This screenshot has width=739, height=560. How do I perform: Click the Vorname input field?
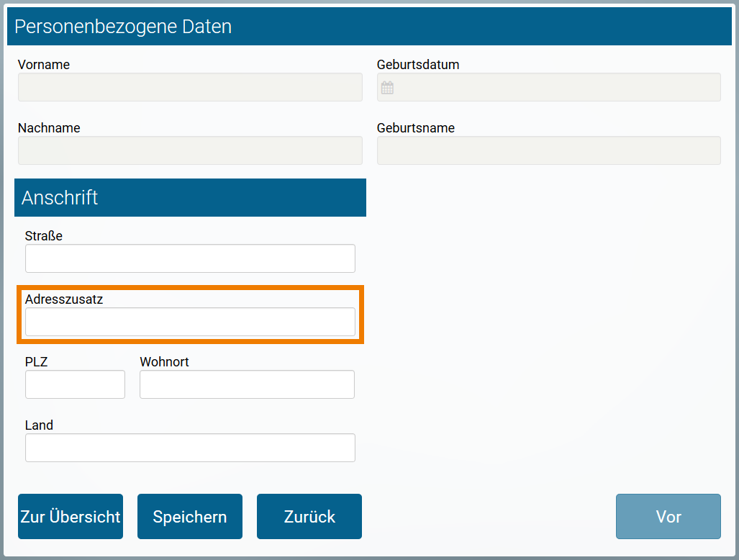point(189,87)
